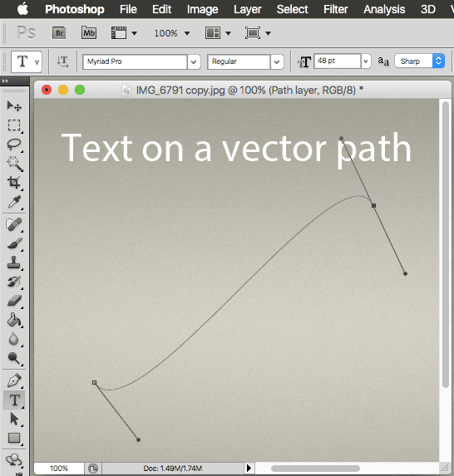The width and height of the screenshot is (454, 476).
Task: Open the 3D menu
Action: click(x=428, y=9)
